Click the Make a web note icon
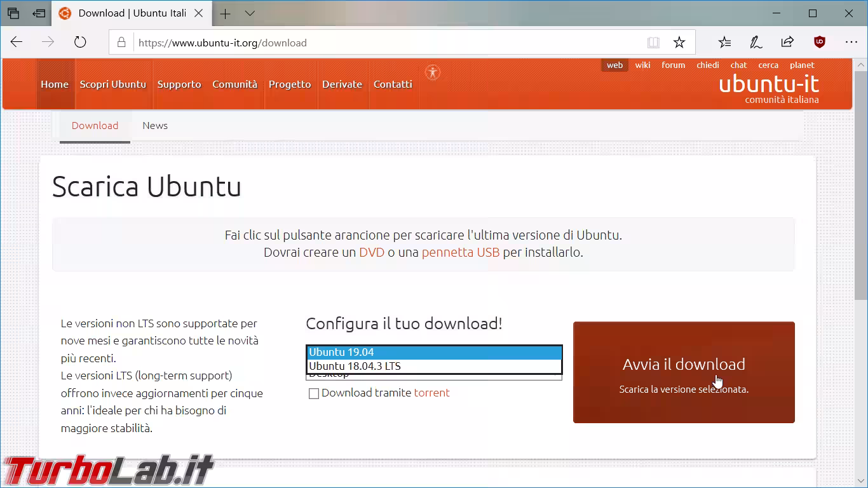868x488 pixels. [756, 42]
